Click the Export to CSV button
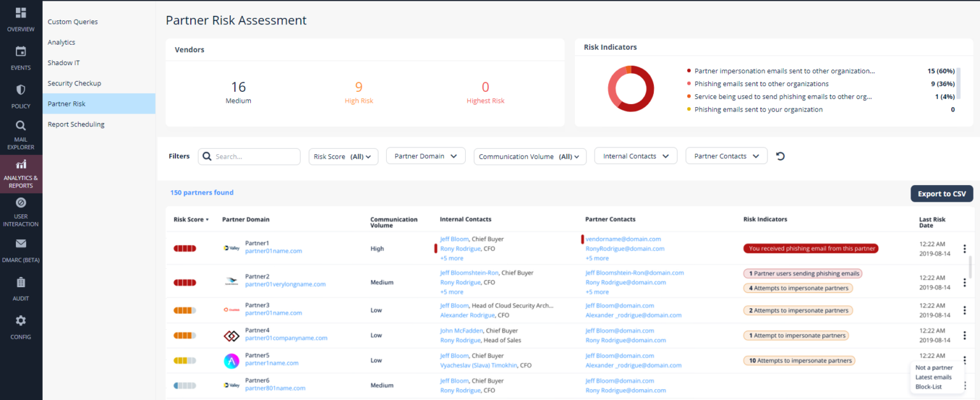 coord(942,193)
